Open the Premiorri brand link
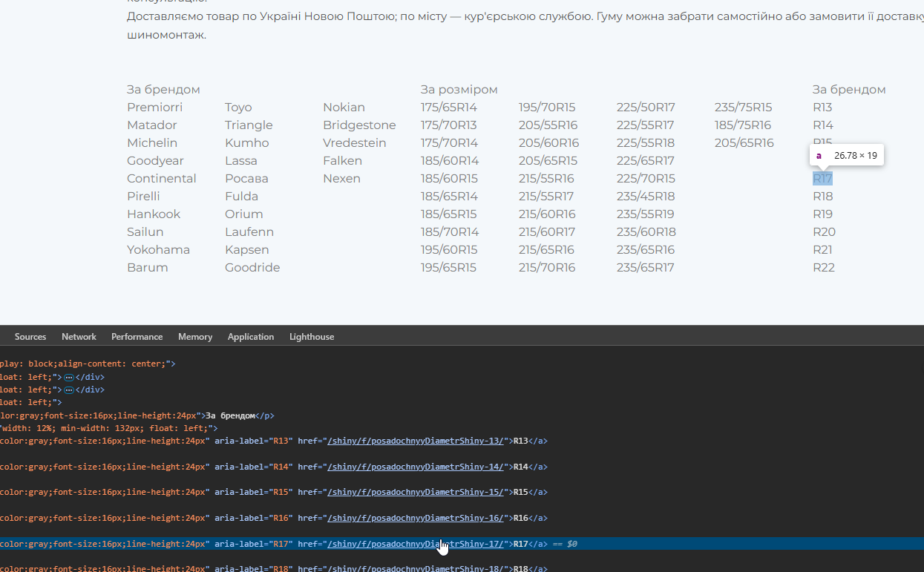The height and width of the screenshot is (572, 924). point(154,108)
